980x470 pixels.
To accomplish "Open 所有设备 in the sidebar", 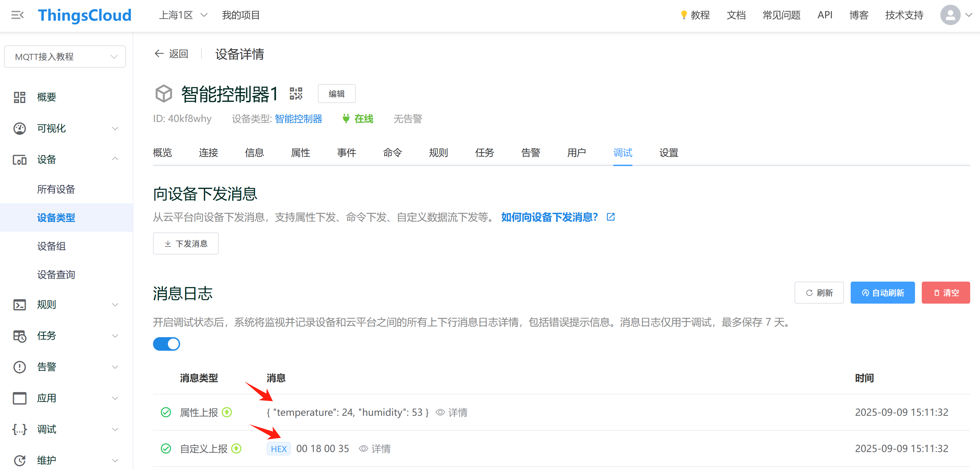I will (56, 189).
